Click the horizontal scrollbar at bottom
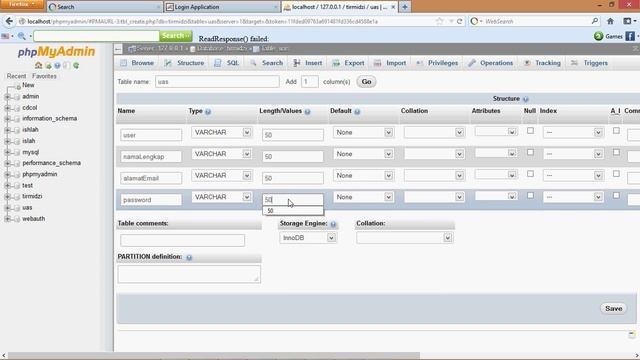 click(214, 356)
